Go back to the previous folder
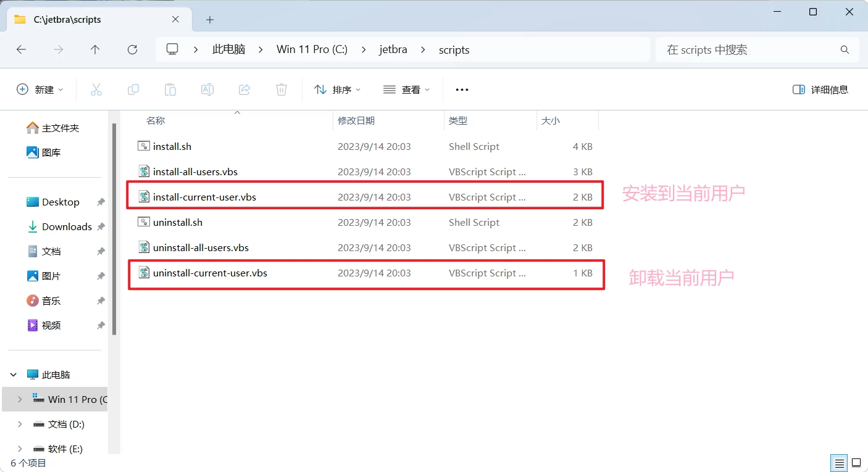 pyautogui.click(x=22, y=50)
